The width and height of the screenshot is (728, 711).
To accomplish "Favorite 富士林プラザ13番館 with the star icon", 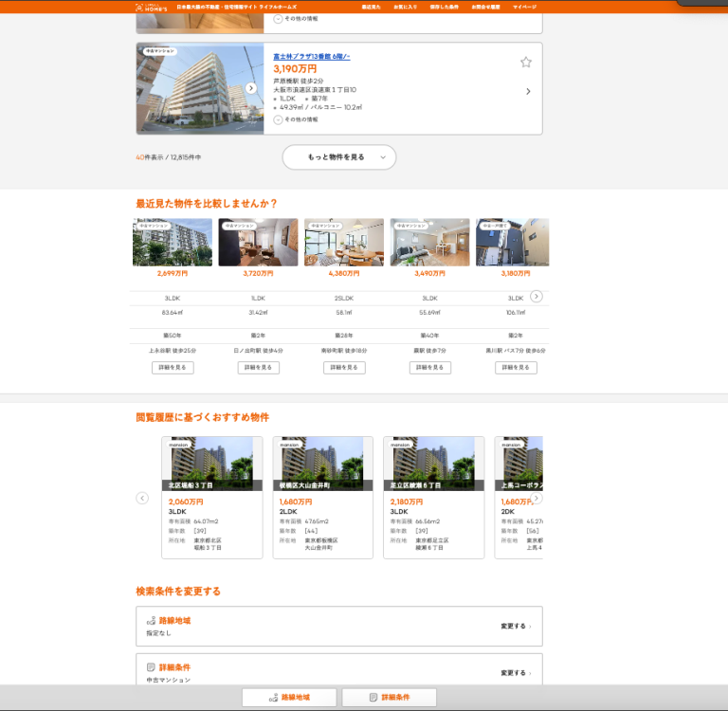I will pos(526,63).
